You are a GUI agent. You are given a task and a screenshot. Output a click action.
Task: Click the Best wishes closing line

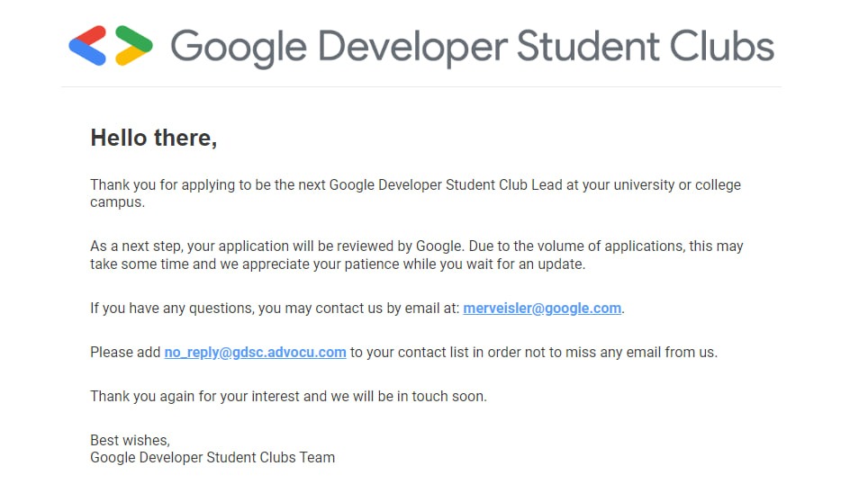130,441
